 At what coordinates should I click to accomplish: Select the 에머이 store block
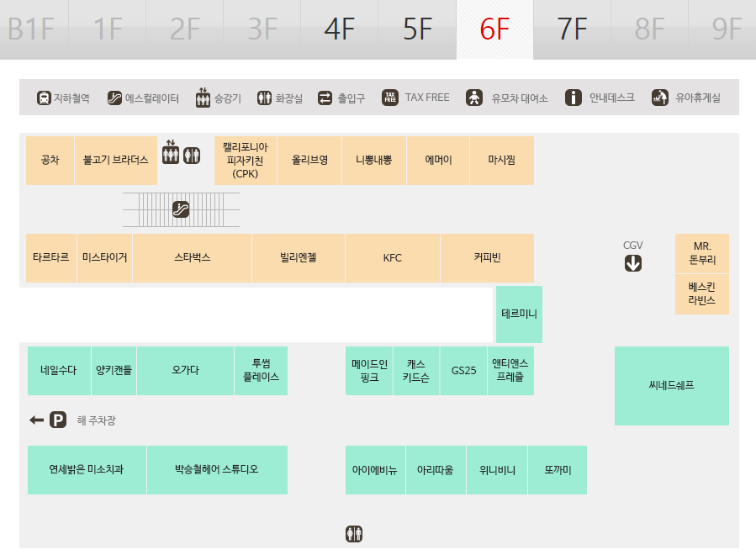(x=438, y=161)
